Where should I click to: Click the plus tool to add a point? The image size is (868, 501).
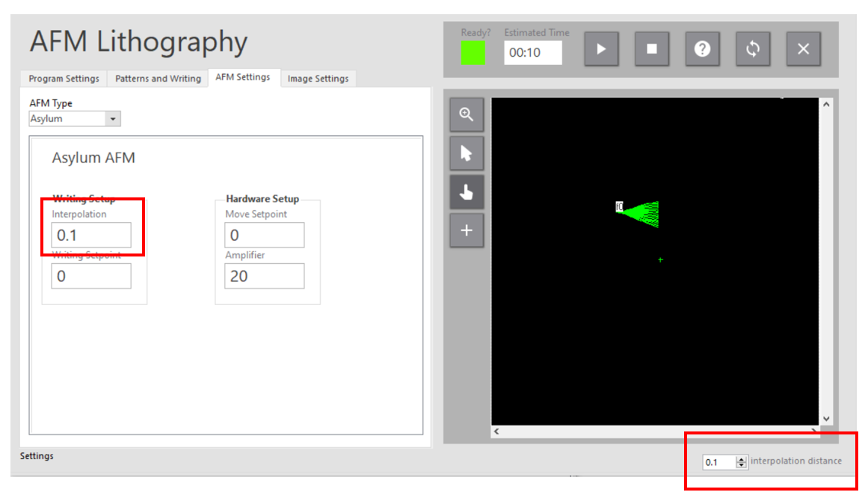[x=466, y=230]
